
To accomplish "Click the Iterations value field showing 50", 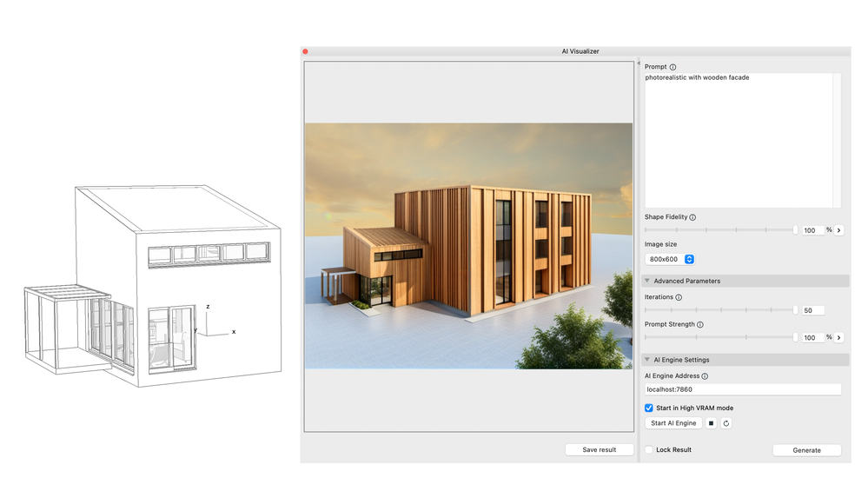I will (812, 310).
